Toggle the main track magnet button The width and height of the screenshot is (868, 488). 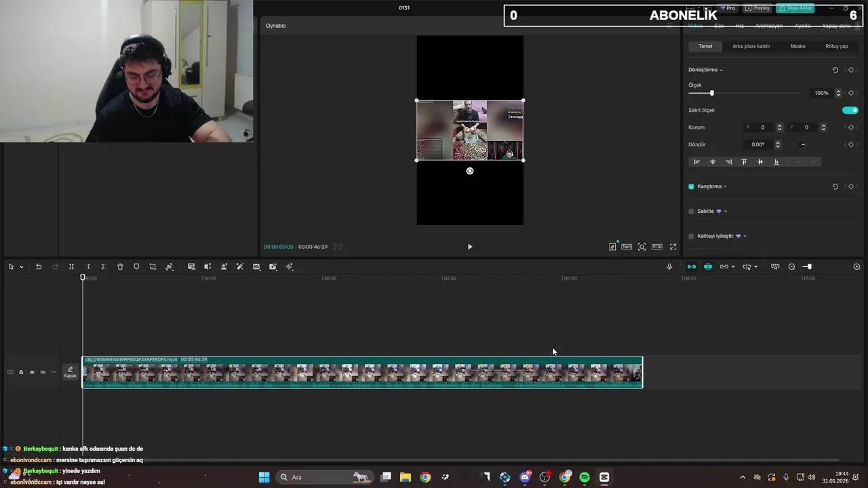click(692, 267)
